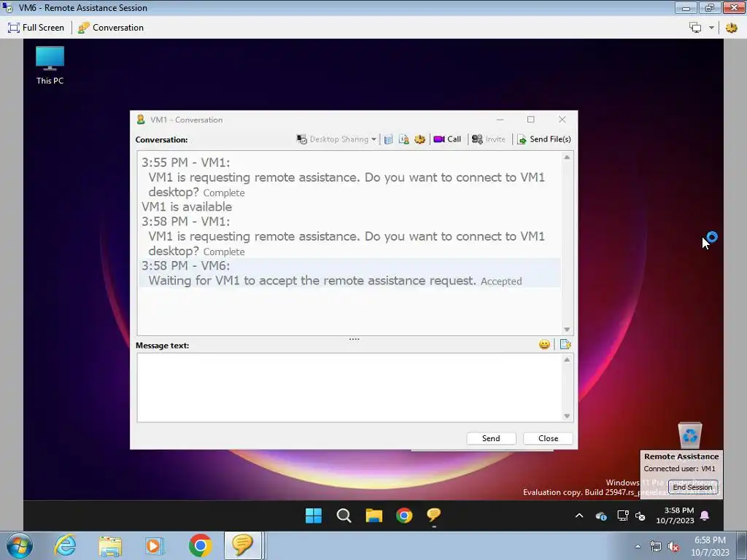This screenshot has width=747, height=560.
Task: Launch Chrome on host Windows 7 taskbar
Action: click(x=200, y=545)
